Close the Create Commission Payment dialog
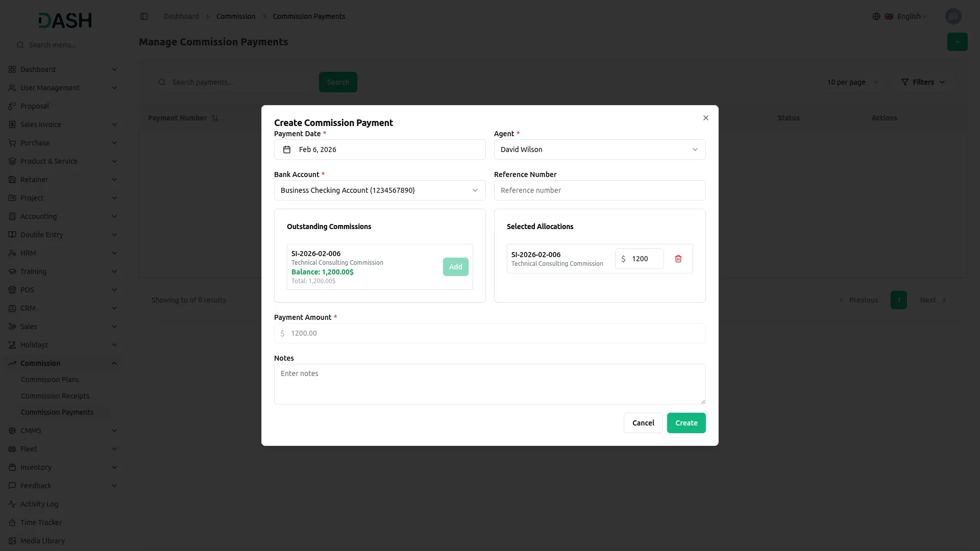 click(x=706, y=118)
